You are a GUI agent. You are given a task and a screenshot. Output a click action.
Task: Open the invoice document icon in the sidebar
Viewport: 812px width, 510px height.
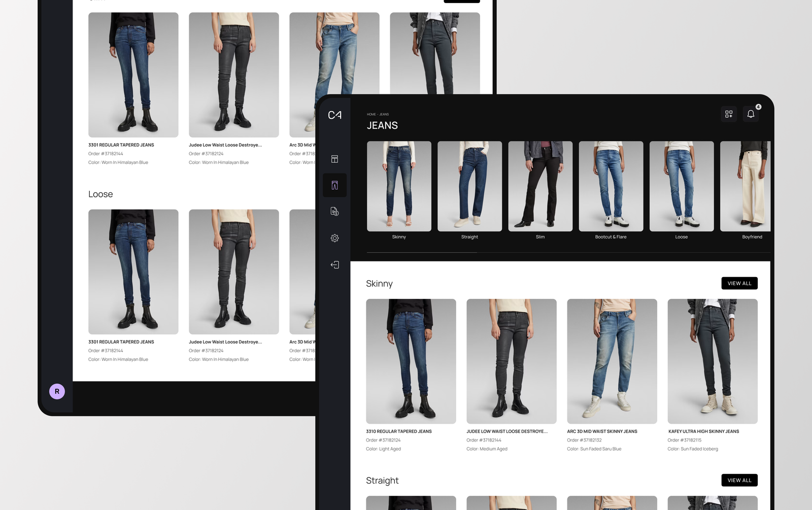[334, 212]
